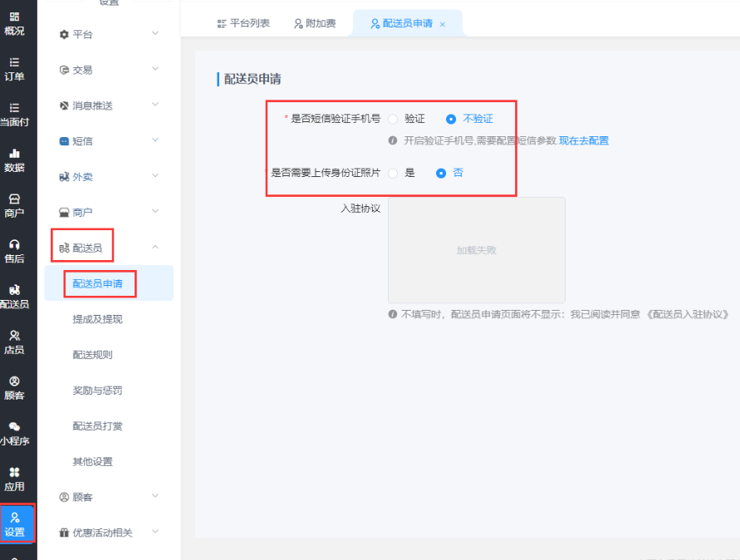This screenshot has height=560, width=740.
Task: Expand the 交易 menu chevron
Action: [155, 69]
